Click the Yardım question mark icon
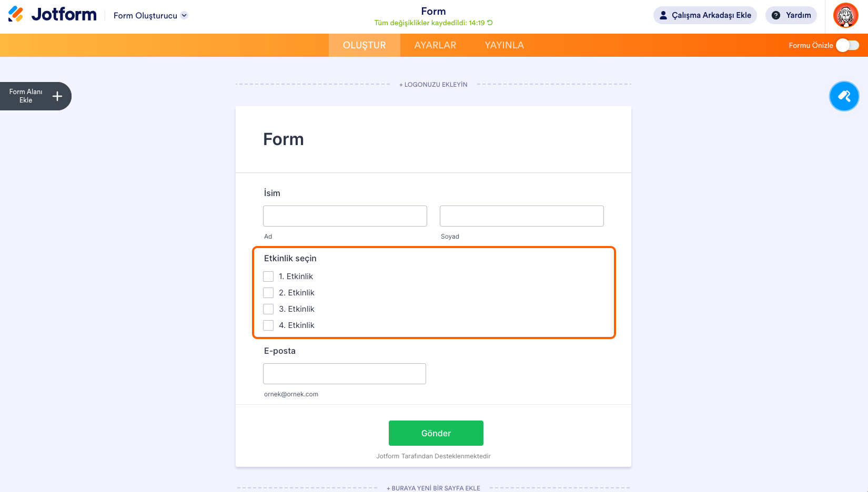This screenshot has height=492, width=868. tap(775, 15)
